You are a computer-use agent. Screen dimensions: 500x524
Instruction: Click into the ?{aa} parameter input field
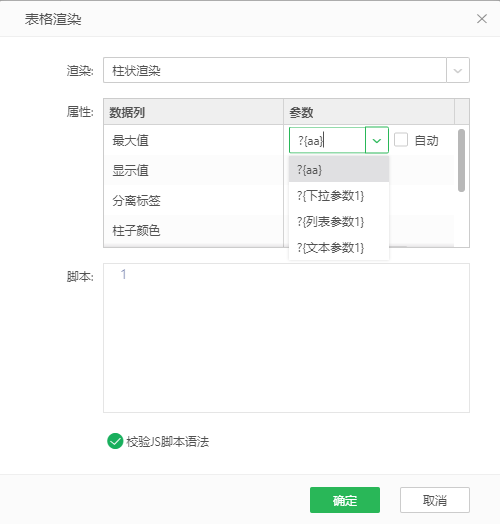[327, 140]
